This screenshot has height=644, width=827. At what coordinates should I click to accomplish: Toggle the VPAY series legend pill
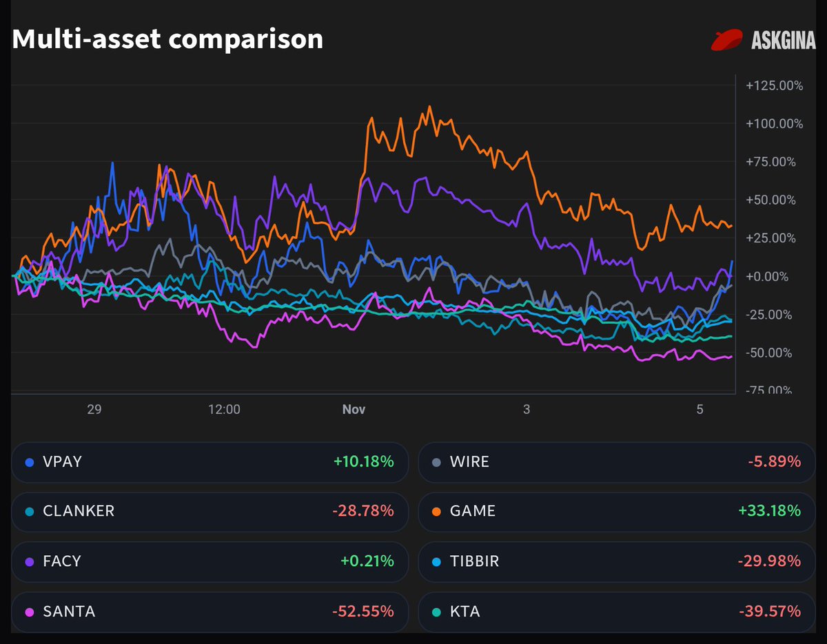click(x=210, y=461)
